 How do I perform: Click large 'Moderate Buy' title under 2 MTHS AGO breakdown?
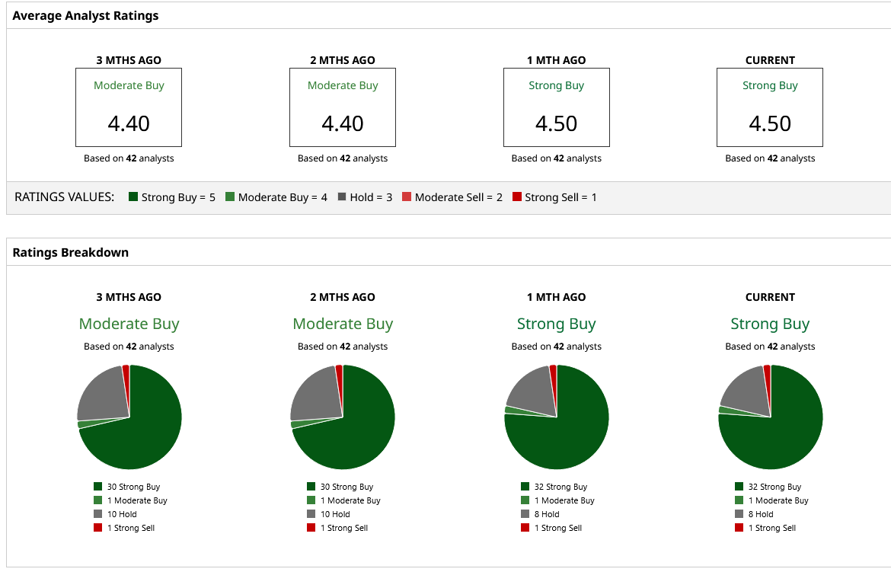pyautogui.click(x=343, y=324)
